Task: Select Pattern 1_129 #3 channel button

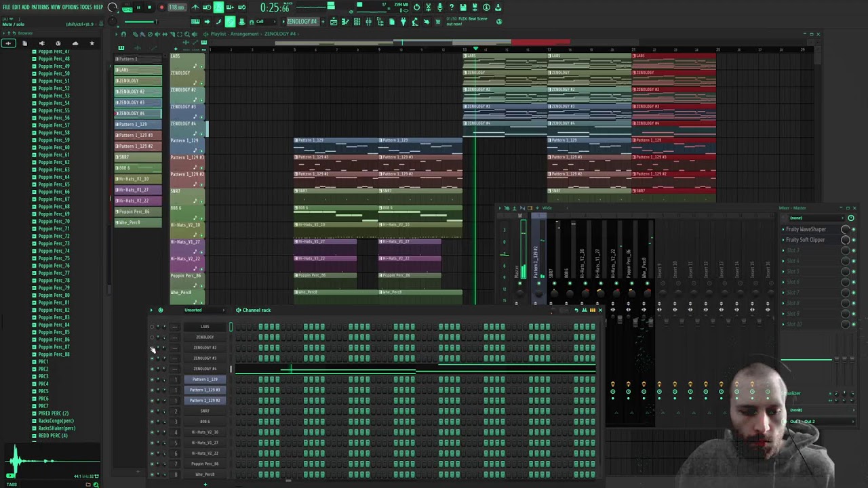Action: pos(205,390)
